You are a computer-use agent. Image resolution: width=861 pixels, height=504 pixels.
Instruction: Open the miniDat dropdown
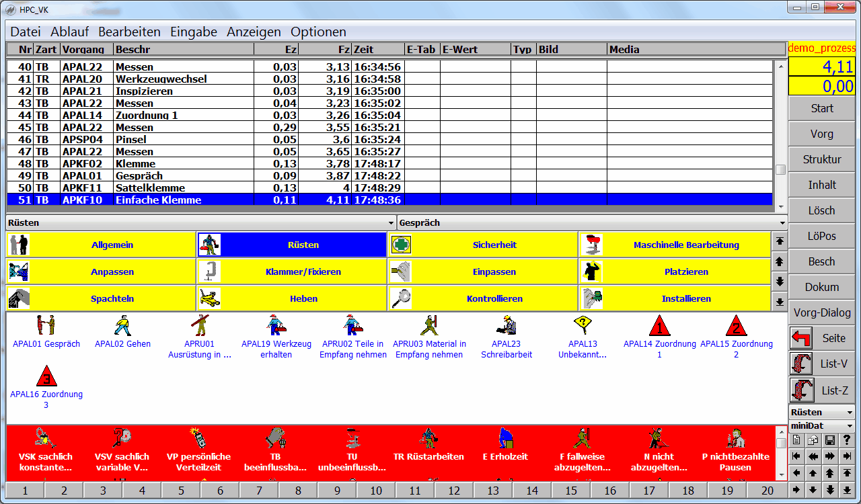(850, 426)
